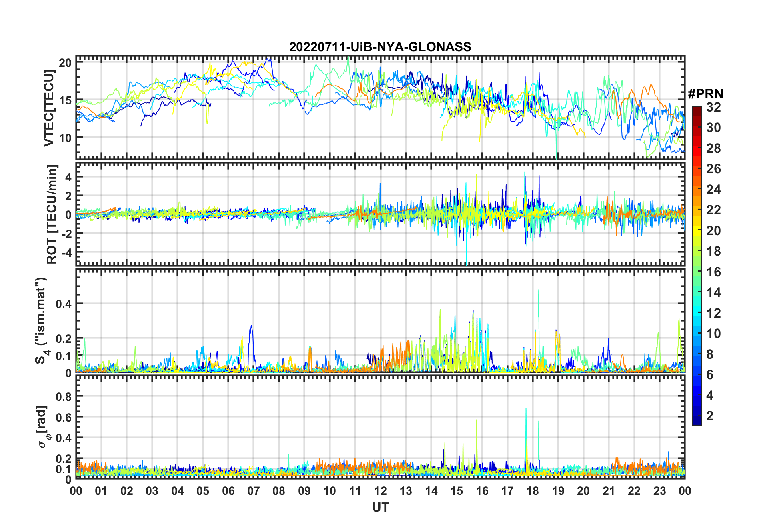Click the sigma phi [rad] axis label

tap(43, 427)
